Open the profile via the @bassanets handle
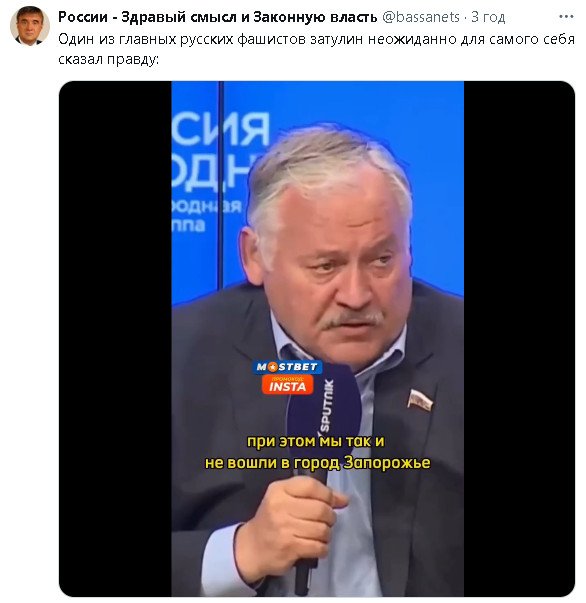 pyautogui.click(x=420, y=17)
